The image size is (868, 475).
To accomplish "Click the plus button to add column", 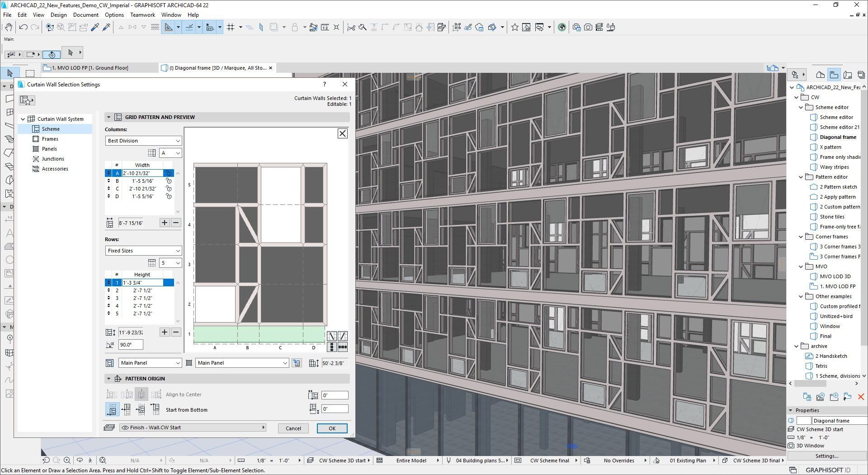I will click(165, 223).
